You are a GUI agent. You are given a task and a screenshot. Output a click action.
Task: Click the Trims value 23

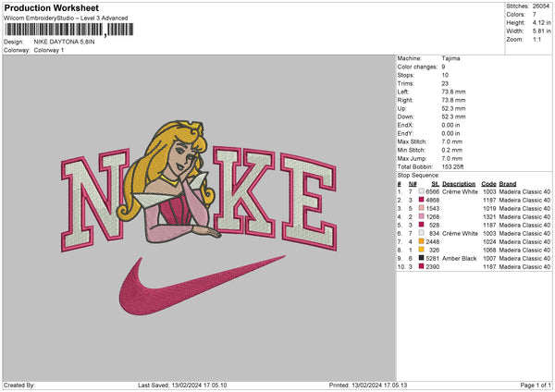[445, 83]
